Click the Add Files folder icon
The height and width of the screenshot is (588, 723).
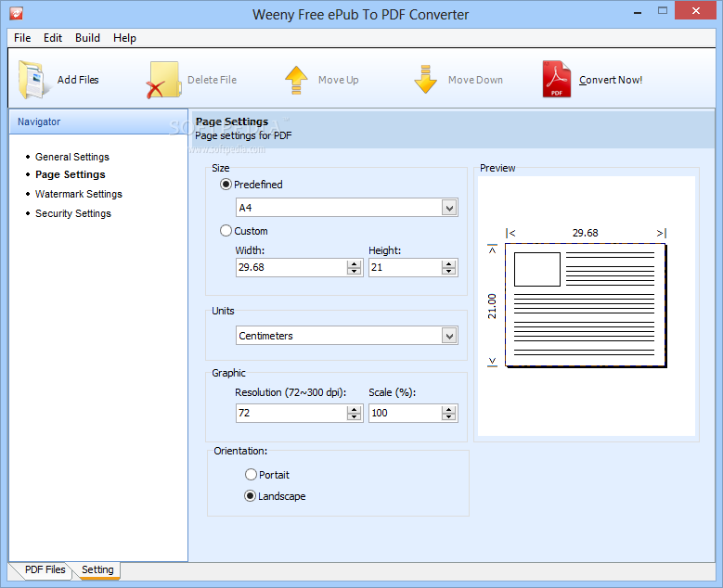33,80
